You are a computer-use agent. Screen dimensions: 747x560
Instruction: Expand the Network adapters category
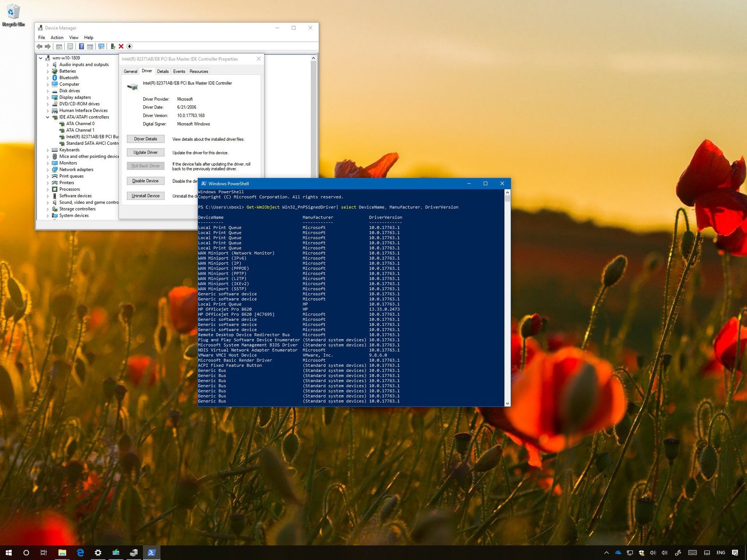click(48, 170)
